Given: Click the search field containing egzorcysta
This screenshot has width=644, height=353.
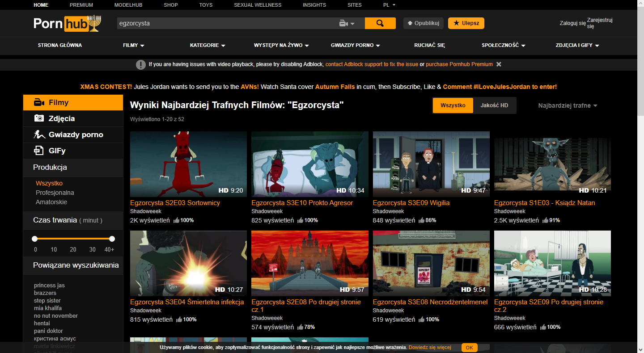Looking at the screenshot, I should [226, 23].
